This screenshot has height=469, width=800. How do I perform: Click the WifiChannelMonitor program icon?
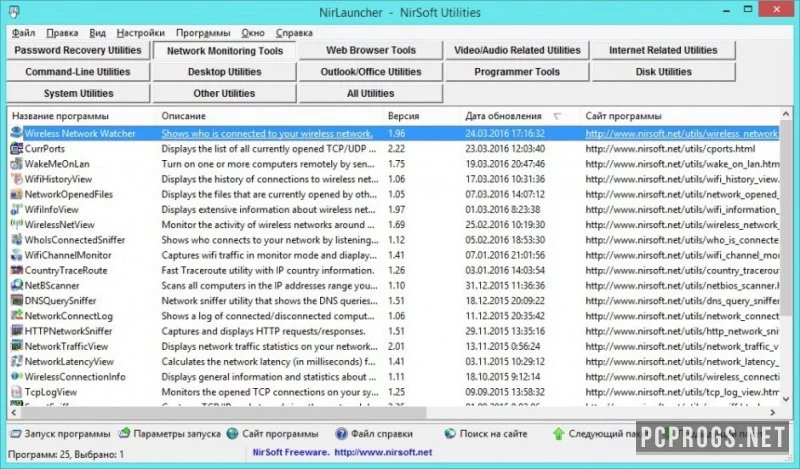coord(16,255)
